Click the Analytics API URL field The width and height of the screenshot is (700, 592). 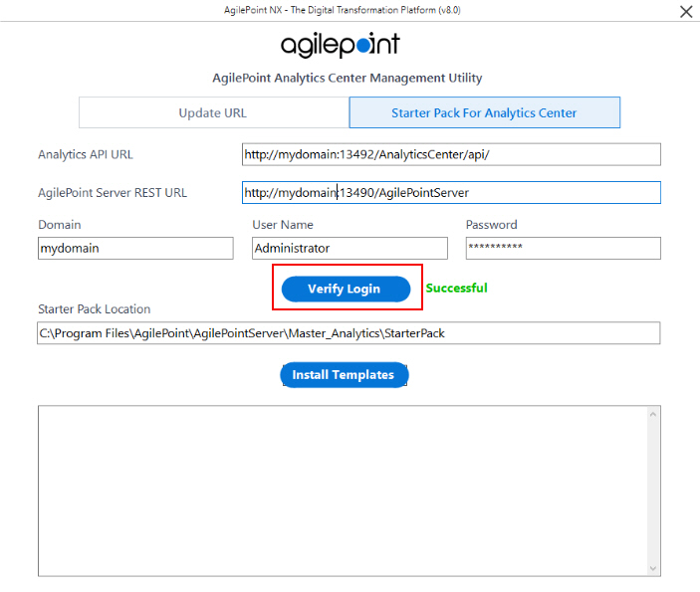[x=451, y=154]
